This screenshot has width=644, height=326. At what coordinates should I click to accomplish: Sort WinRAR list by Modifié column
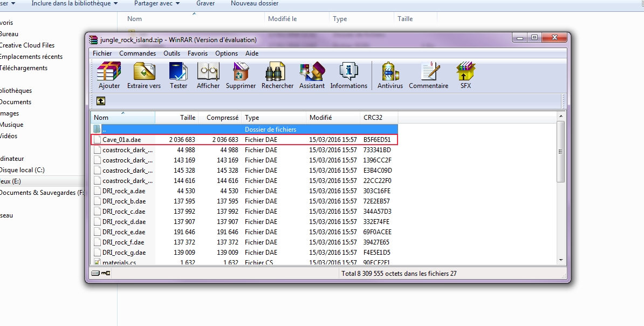coord(333,117)
